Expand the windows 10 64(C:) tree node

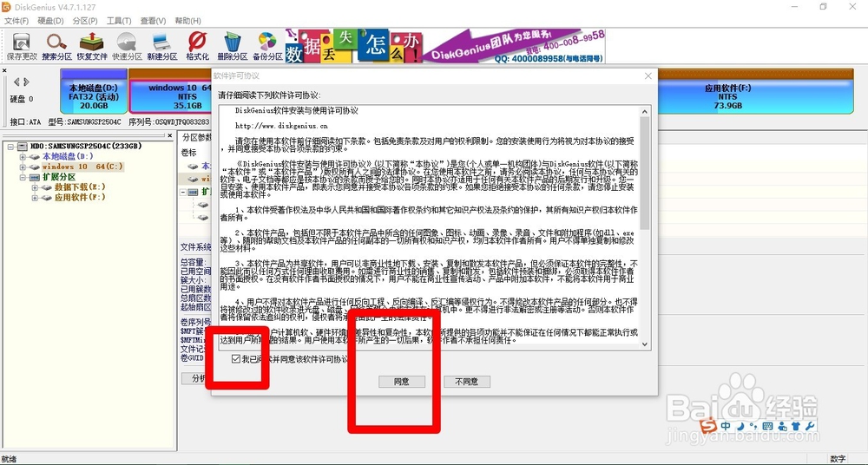(x=23, y=167)
